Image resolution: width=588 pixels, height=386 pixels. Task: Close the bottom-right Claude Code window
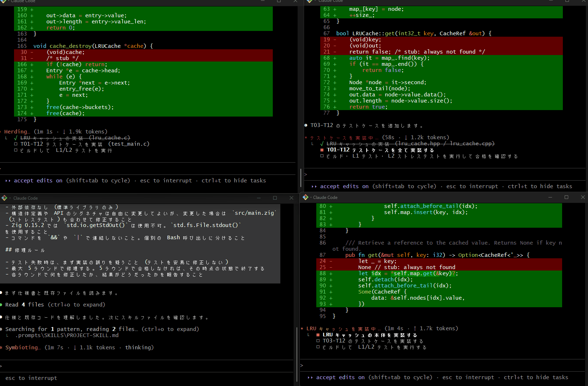tap(583, 197)
